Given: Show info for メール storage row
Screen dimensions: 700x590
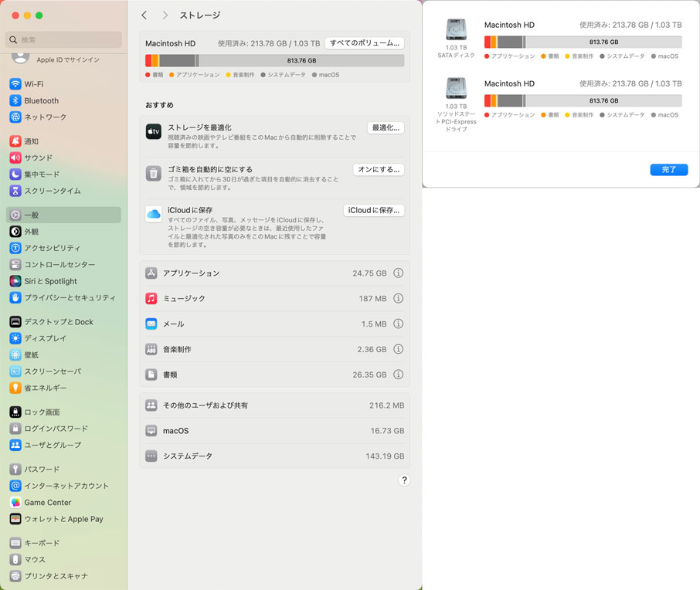Looking at the screenshot, I should tap(398, 324).
